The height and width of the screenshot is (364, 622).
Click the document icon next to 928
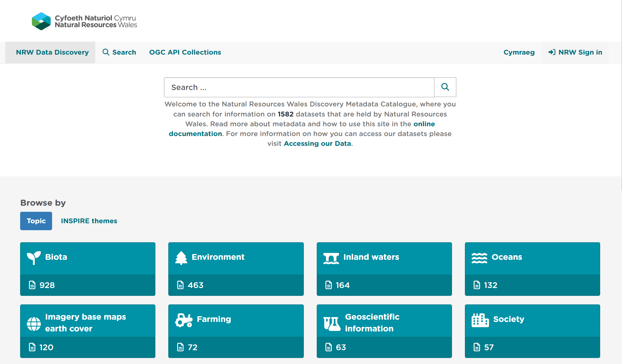click(x=32, y=285)
